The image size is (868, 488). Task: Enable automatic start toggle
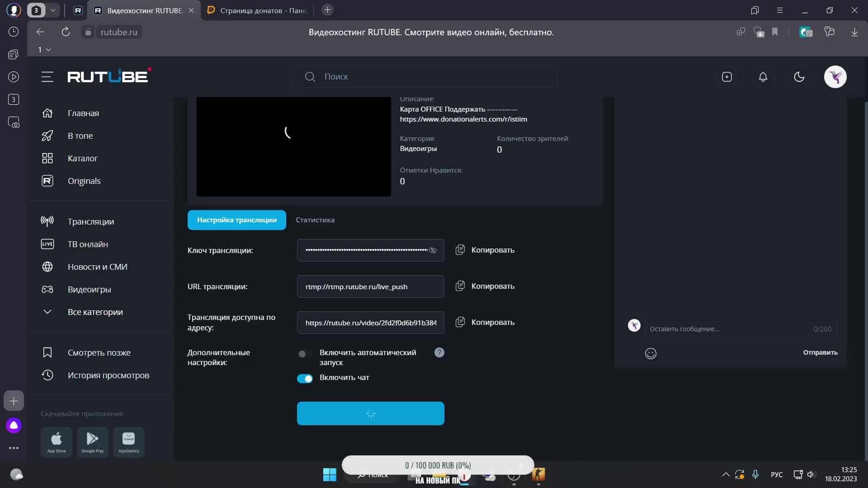tap(304, 354)
